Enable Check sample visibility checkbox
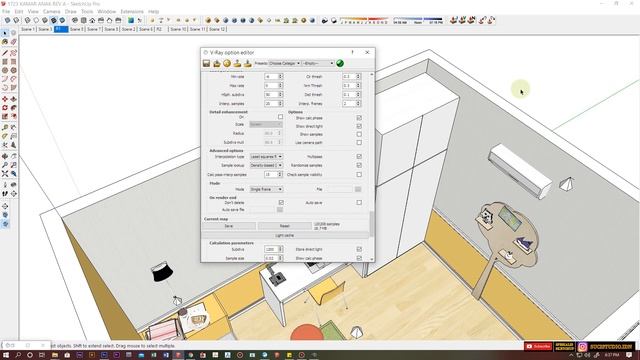This screenshot has width=640, height=360. tap(359, 174)
